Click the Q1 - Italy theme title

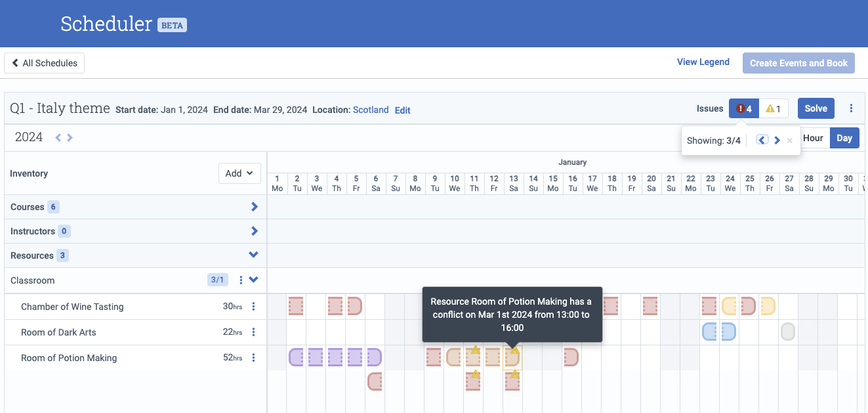tap(60, 108)
